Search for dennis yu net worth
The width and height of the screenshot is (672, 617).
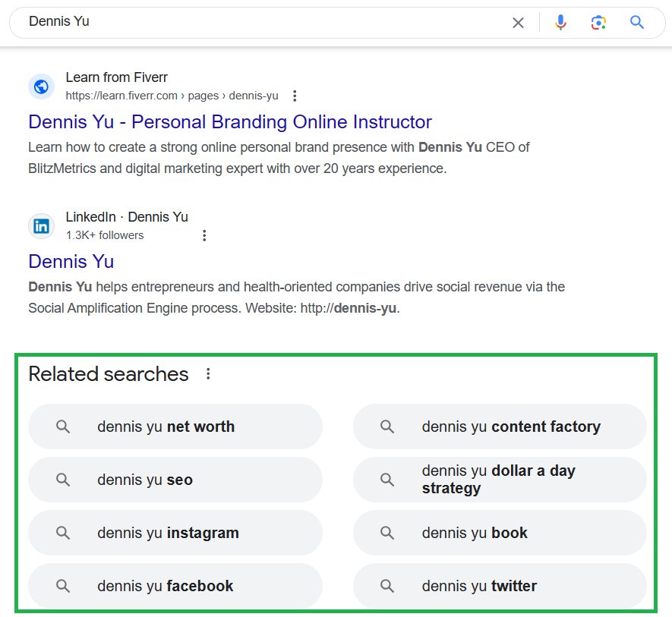[175, 427]
